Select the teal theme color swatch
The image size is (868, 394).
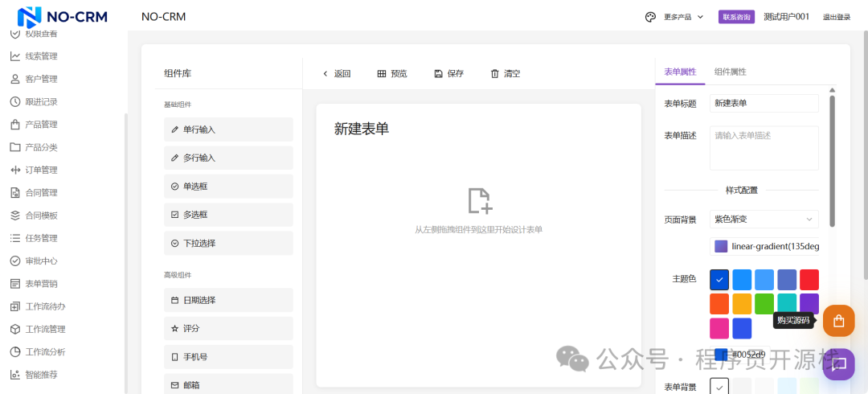coord(787,304)
